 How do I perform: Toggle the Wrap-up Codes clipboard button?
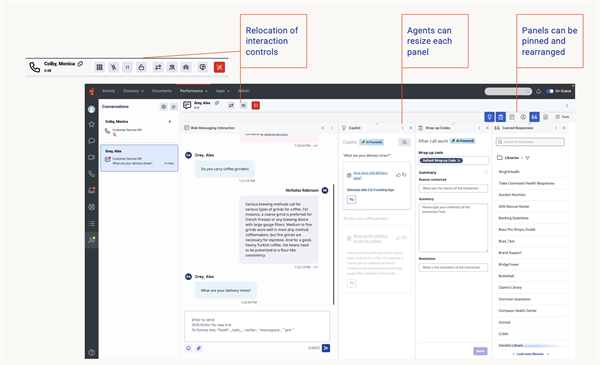coord(501,117)
